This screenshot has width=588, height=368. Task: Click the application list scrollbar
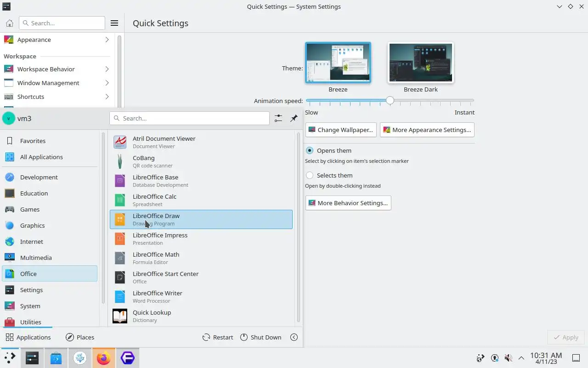299,228
